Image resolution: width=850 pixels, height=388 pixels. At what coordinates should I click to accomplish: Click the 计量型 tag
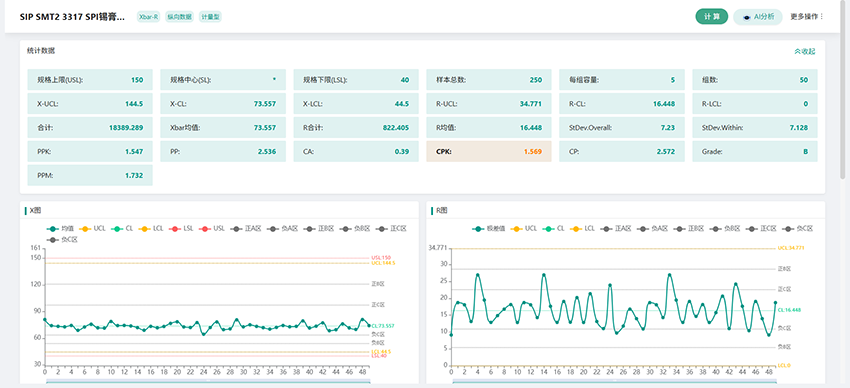[x=210, y=17]
